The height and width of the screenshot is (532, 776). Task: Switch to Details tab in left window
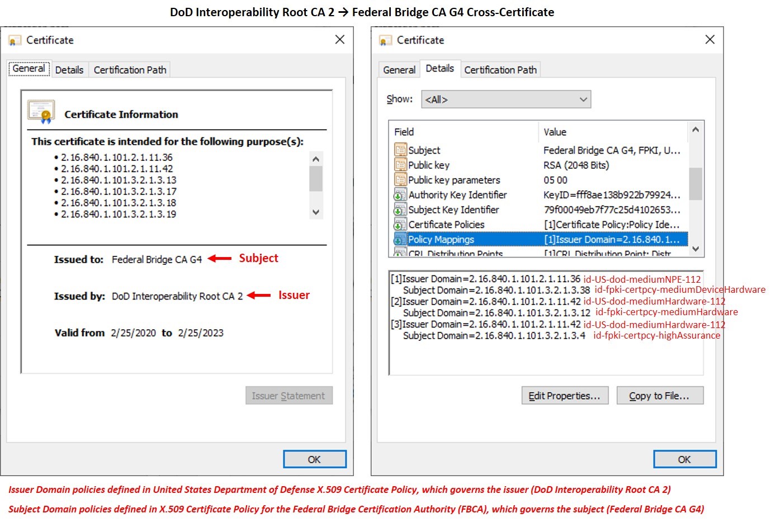click(x=69, y=70)
